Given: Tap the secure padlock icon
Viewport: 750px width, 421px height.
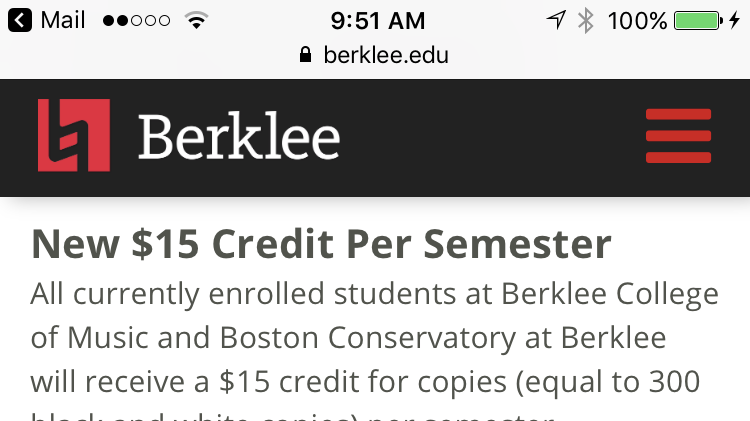Looking at the screenshot, I should [x=307, y=55].
